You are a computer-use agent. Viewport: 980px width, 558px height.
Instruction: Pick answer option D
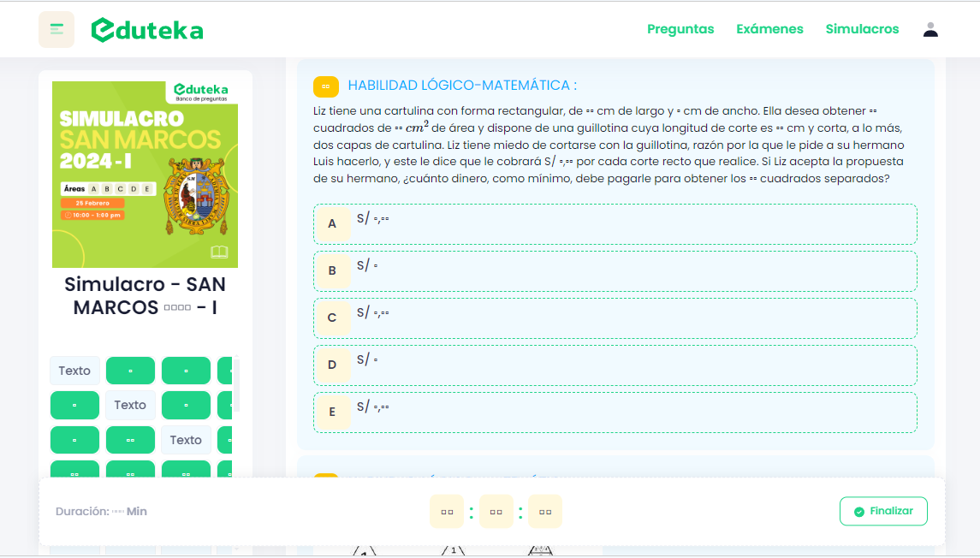tap(615, 365)
